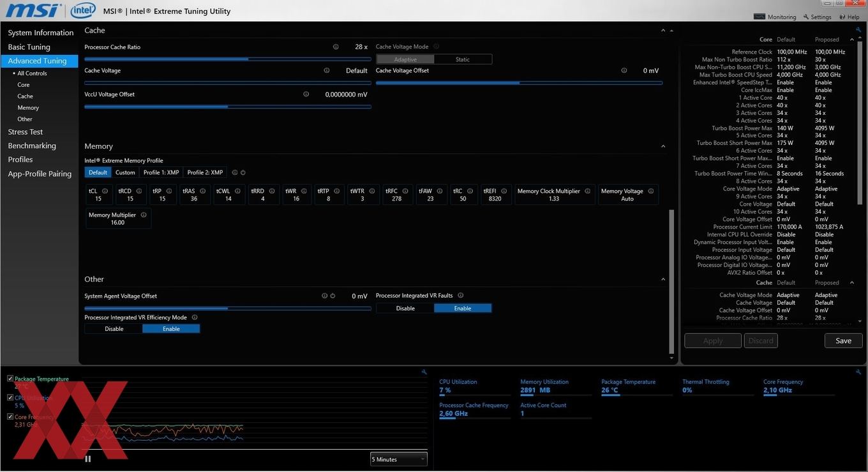Click the tRAS info icon

pyautogui.click(x=203, y=191)
